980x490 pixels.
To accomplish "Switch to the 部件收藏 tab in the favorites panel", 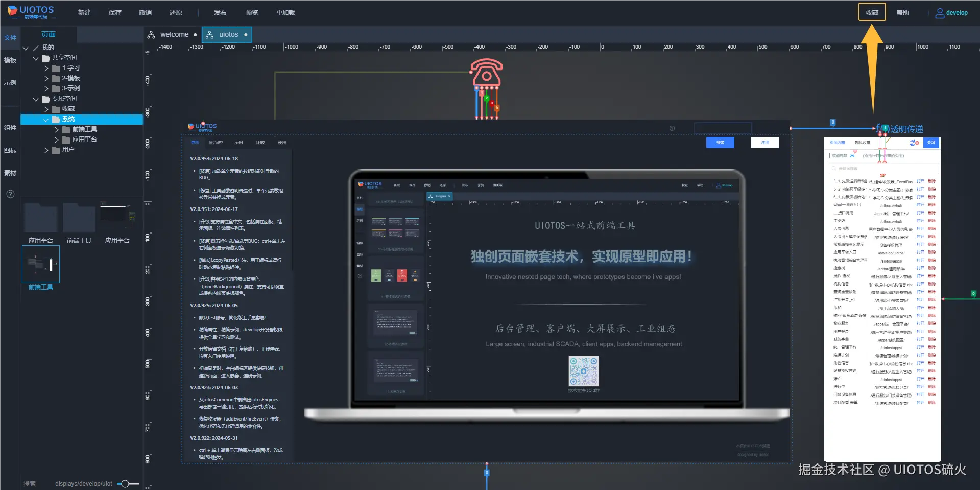I will pos(862,143).
